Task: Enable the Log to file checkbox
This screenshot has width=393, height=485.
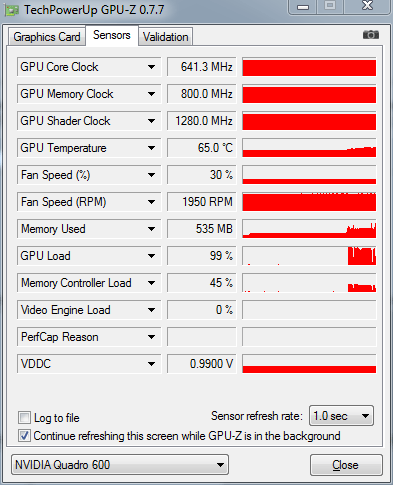Action: tap(24, 417)
